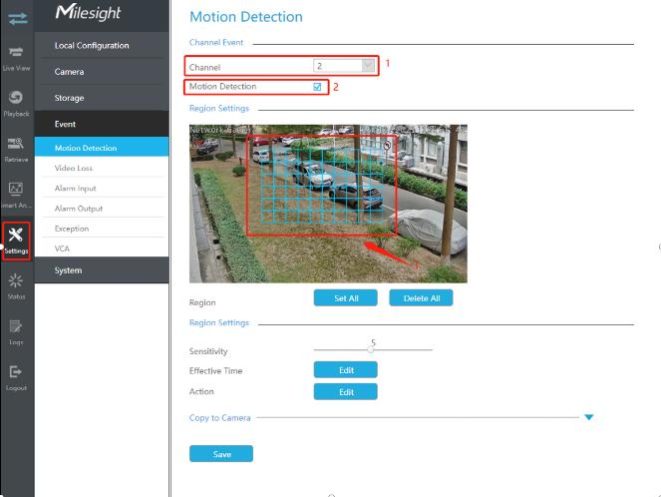Click the Settings wrench icon
Viewport: 661px width, 497px height.
[16, 235]
